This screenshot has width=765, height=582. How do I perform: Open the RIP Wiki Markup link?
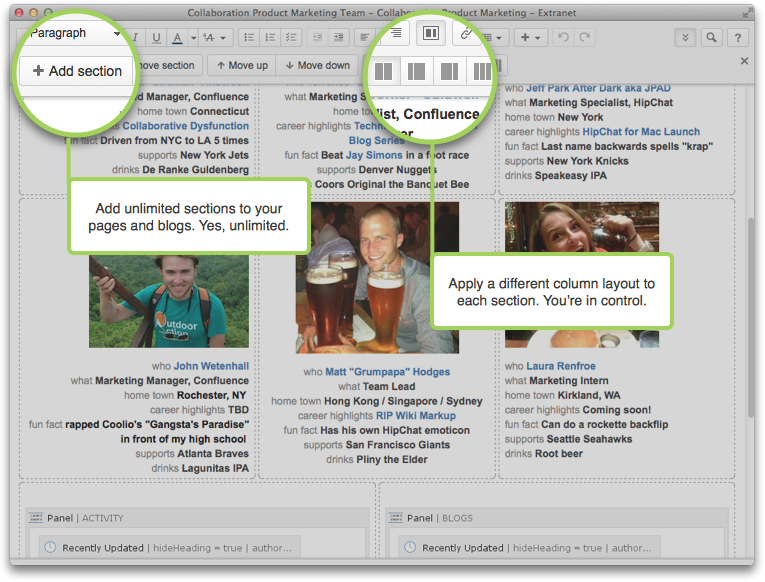tap(416, 416)
